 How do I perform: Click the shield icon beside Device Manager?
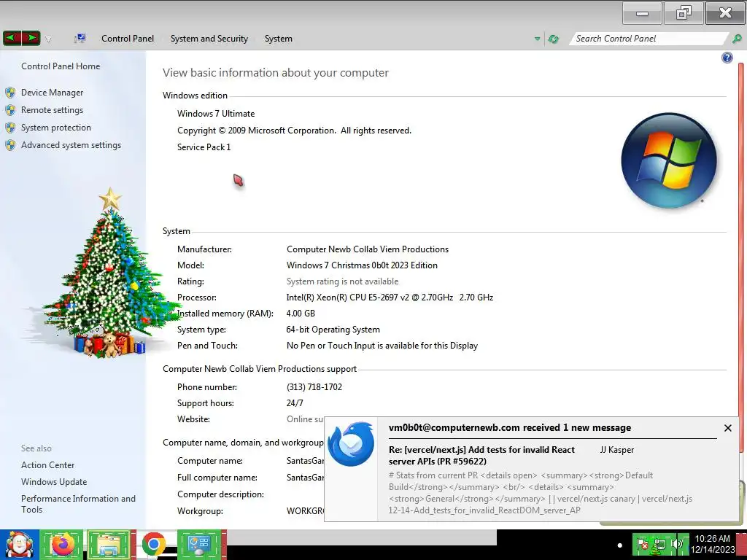coord(10,93)
